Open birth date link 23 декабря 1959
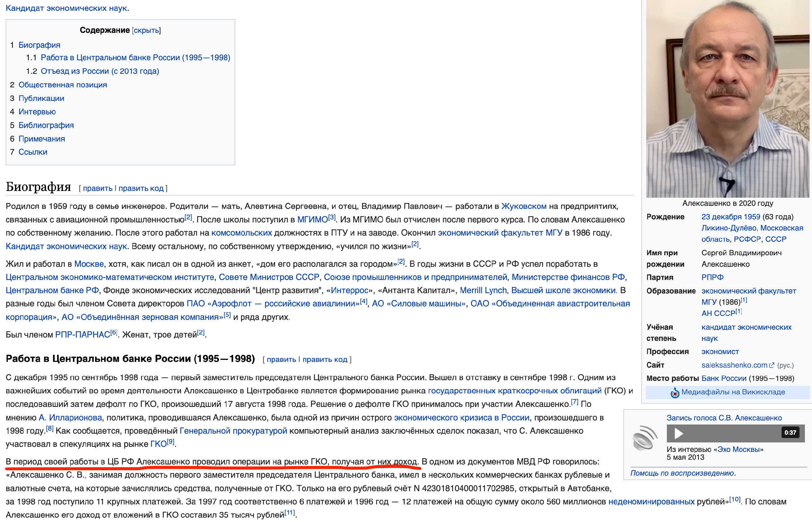 click(731, 217)
